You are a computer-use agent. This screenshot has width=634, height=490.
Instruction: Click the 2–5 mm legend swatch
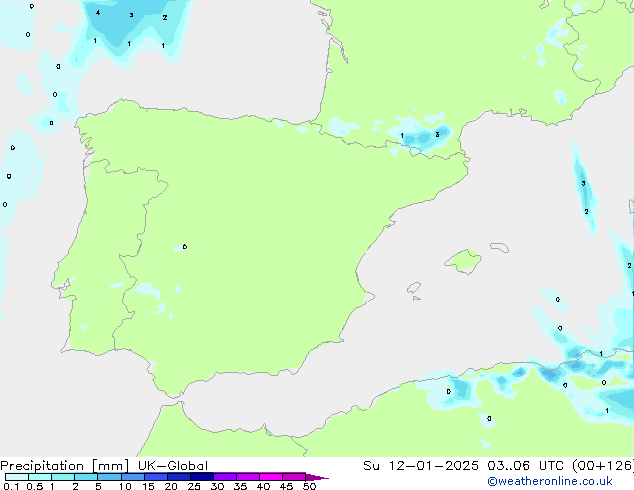pos(86,477)
